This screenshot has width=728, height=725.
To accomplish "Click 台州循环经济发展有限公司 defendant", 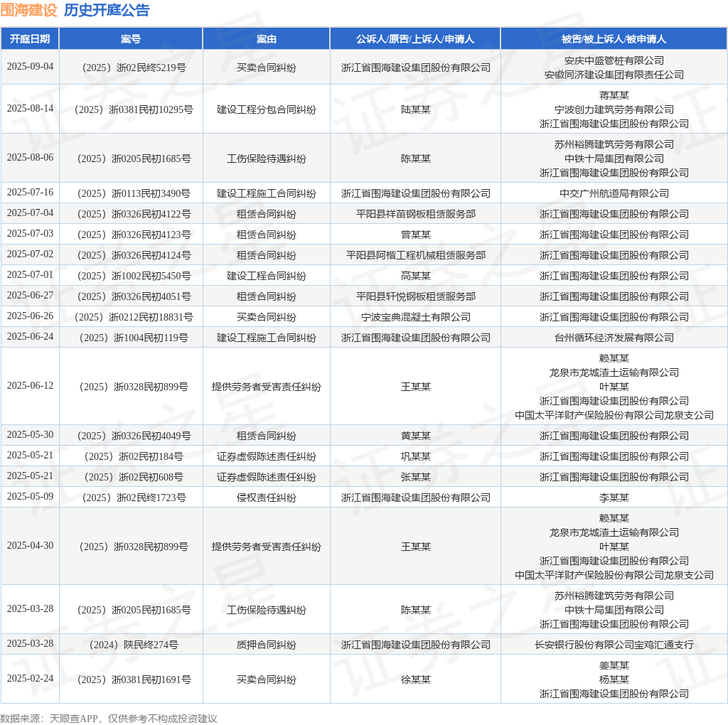I will coord(614,338).
